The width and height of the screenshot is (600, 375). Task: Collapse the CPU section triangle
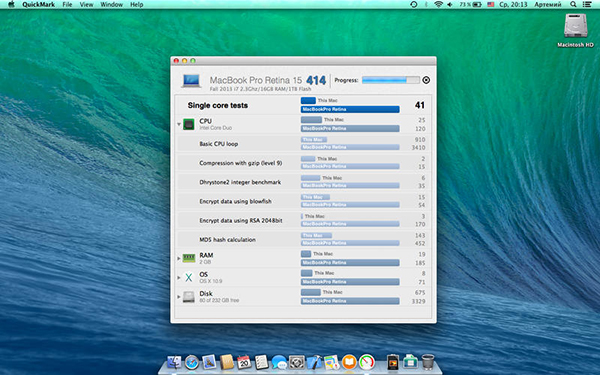pyautogui.click(x=179, y=124)
